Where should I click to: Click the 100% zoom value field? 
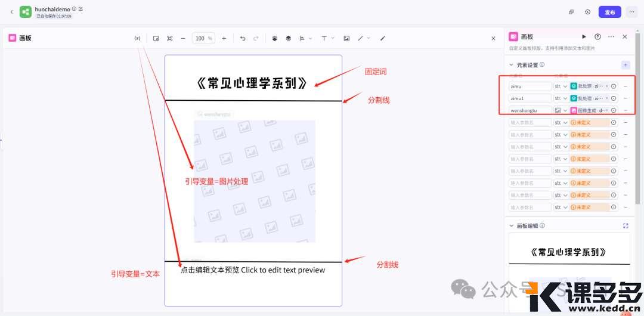pyautogui.click(x=204, y=38)
